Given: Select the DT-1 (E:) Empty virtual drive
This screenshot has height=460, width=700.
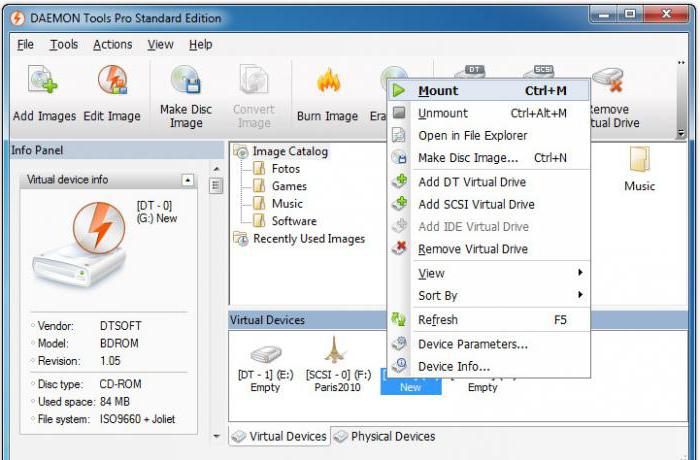Looking at the screenshot, I should 266,369.
